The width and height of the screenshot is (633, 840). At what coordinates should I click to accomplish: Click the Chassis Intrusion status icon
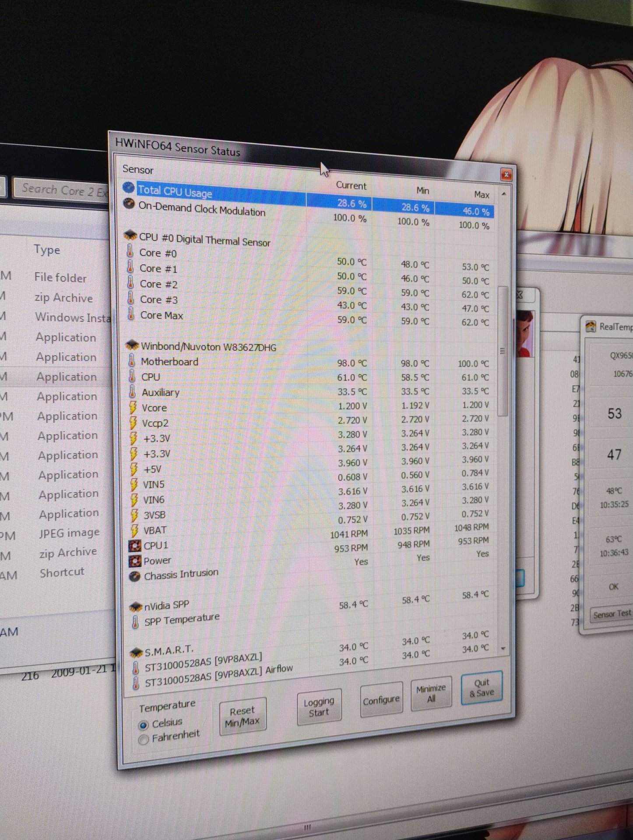click(135, 576)
